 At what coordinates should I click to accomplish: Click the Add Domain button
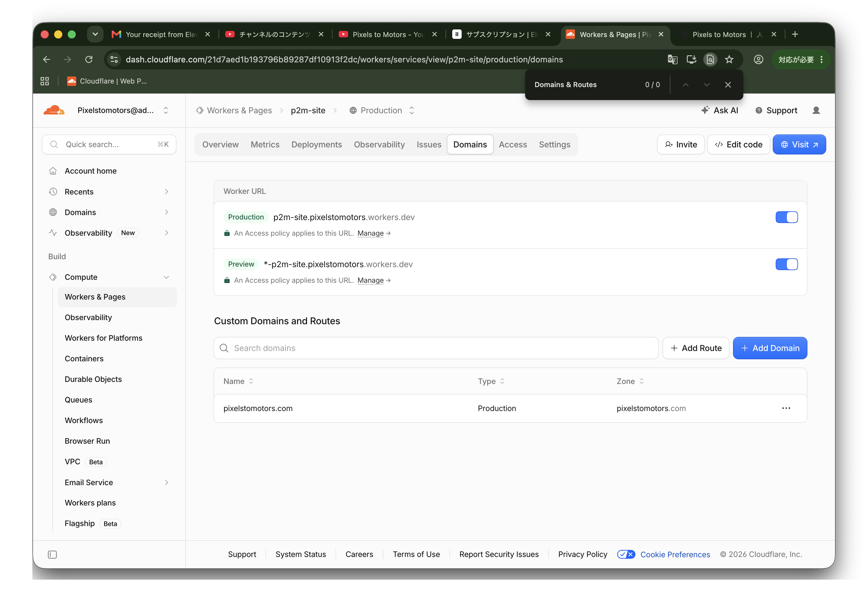[x=770, y=348]
